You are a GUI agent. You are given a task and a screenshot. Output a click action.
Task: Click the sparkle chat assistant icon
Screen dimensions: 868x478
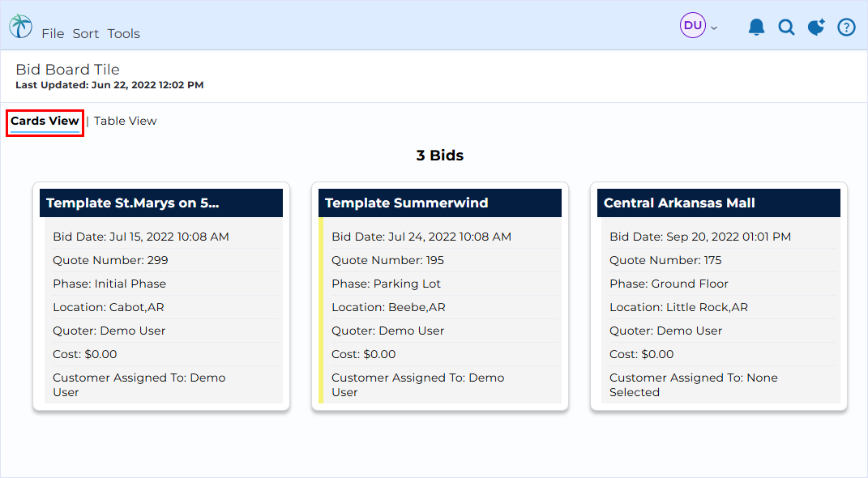coord(816,27)
